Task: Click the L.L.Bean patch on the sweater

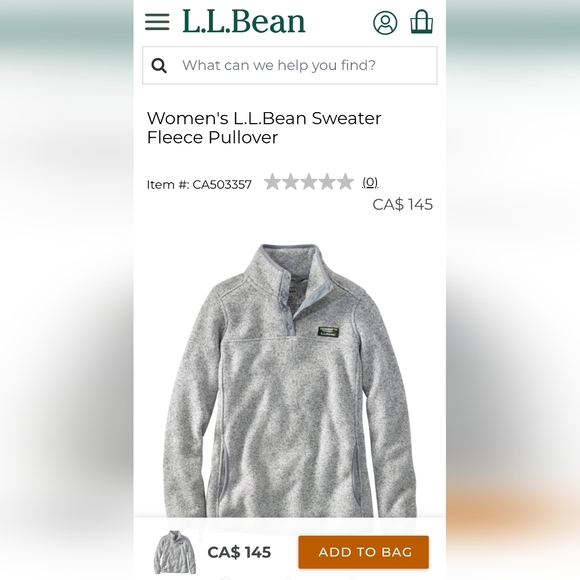Action: pos(328,331)
